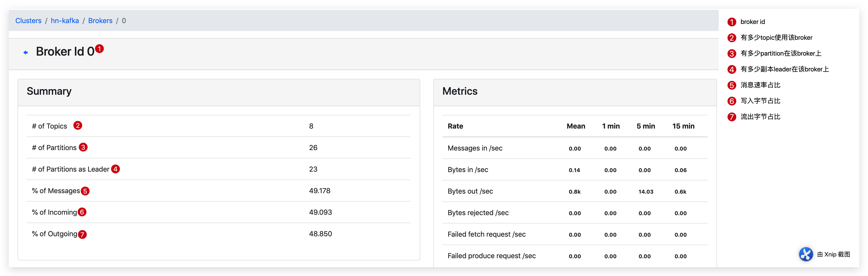Viewport: 868px width, 276px height.
Task: Select the 'Bytes out /sec' row label
Action: (470, 191)
